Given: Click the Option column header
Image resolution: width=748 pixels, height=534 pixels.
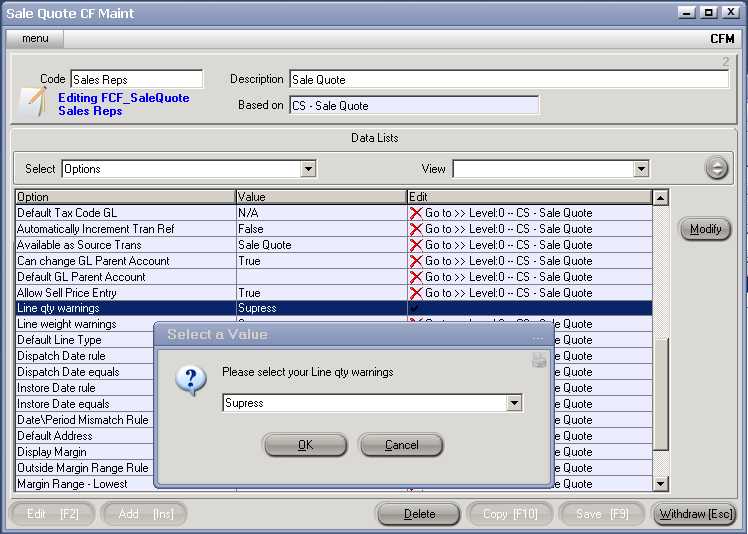Looking at the screenshot, I should point(125,197).
